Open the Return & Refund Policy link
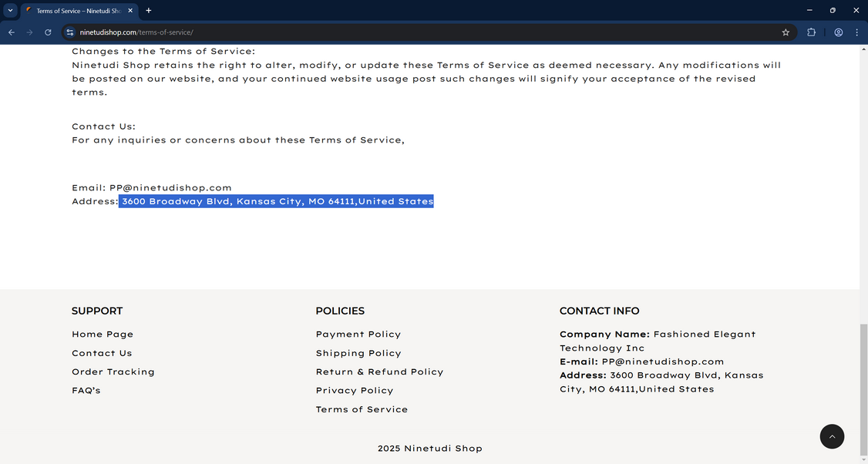The width and height of the screenshot is (868, 464). [x=379, y=372]
